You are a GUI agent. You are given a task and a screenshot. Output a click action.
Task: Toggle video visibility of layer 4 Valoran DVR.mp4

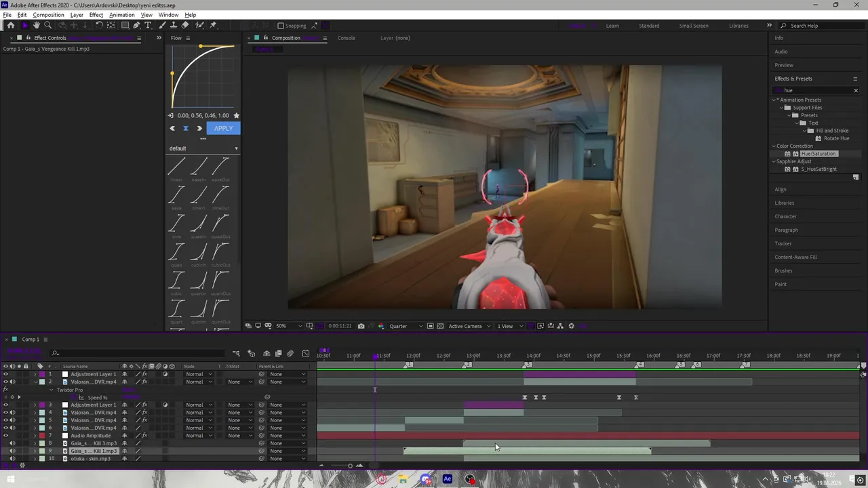click(x=5, y=412)
